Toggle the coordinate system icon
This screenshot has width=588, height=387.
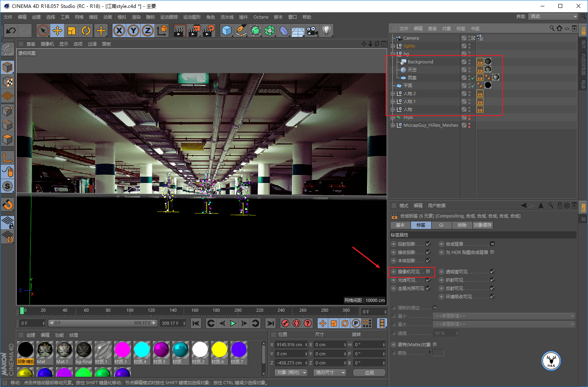pos(162,31)
